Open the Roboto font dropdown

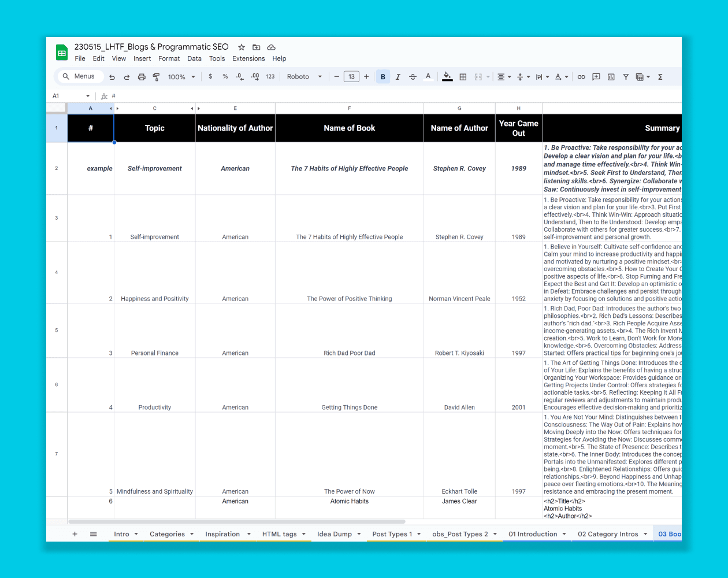click(x=304, y=77)
